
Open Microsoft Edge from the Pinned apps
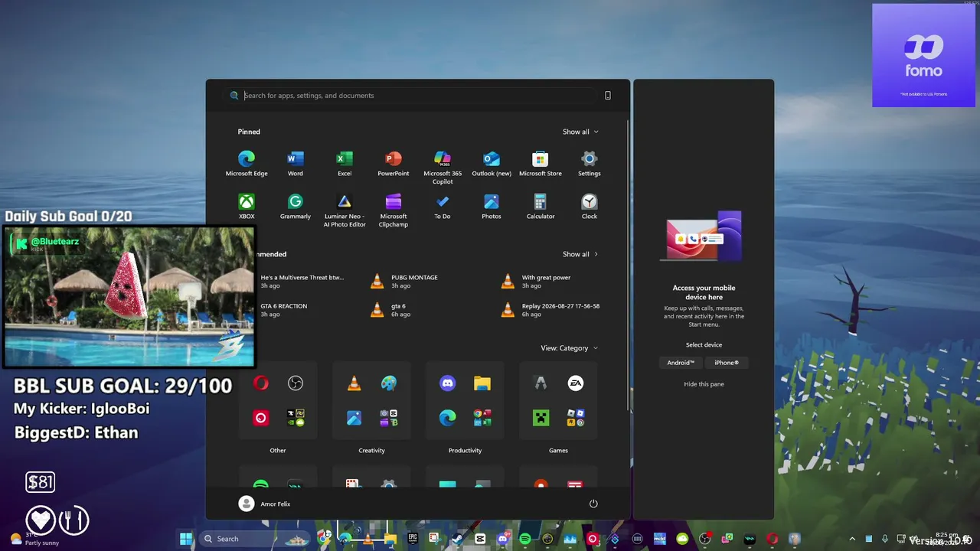coord(247,163)
